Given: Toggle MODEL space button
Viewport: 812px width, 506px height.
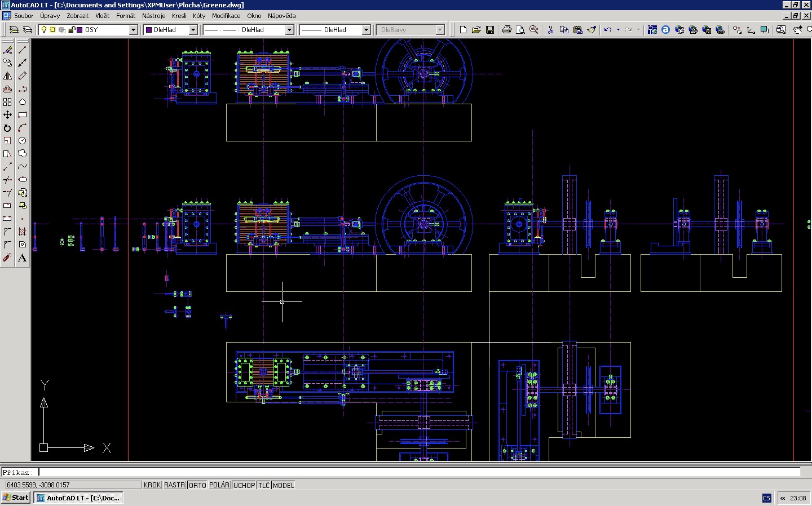Looking at the screenshot, I should coord(284,485).
